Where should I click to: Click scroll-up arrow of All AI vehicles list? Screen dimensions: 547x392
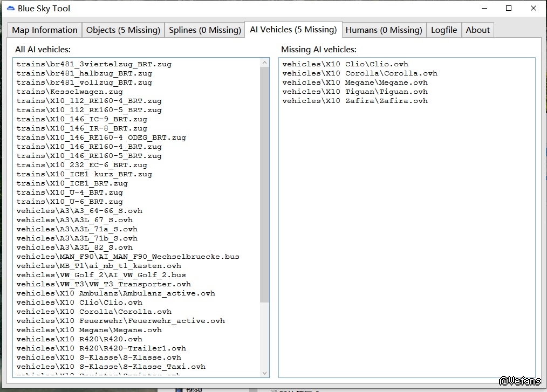point(264,63)
